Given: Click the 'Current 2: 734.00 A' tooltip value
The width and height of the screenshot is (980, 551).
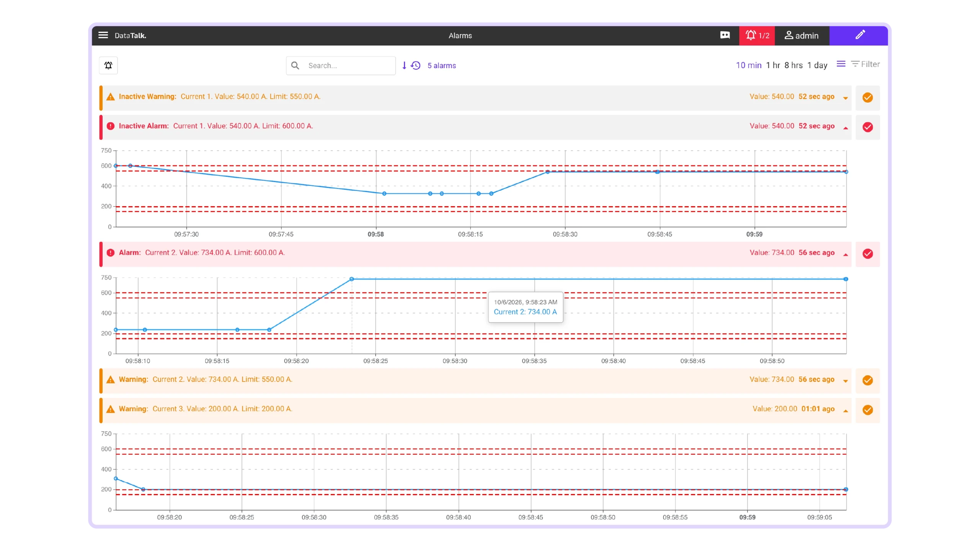Looking at the screenshot, I should 525,312.
